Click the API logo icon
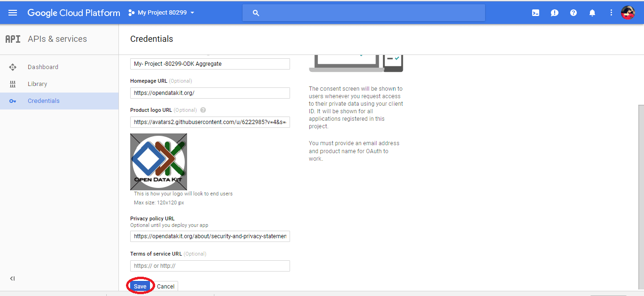This screenshot has height=296, width=644. (13, 39)
